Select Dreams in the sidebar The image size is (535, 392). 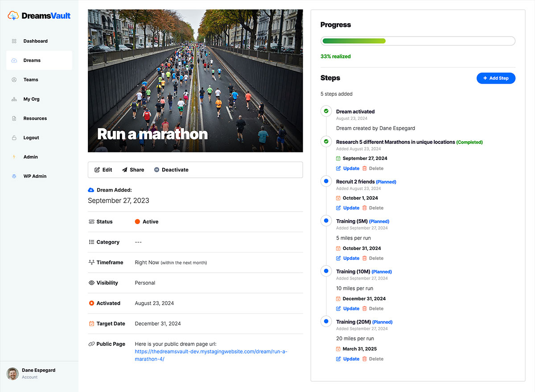[x=39, y=60]
